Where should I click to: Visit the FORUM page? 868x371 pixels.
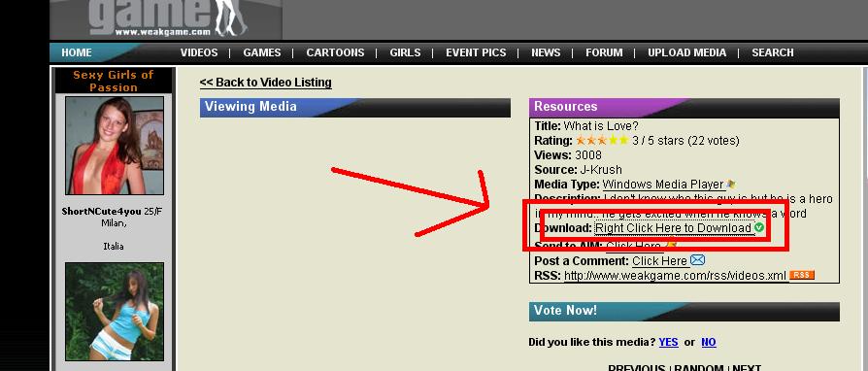[x=604, y=52]
